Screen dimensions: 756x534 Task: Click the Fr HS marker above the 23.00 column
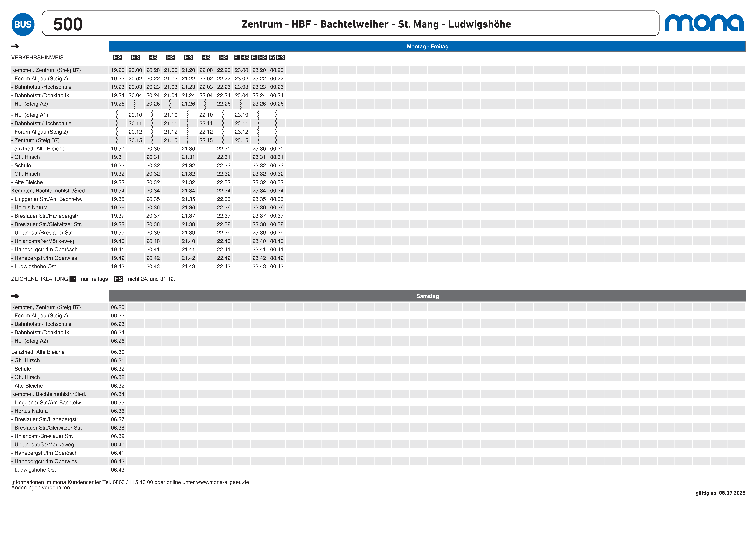[x=241, y=58]
